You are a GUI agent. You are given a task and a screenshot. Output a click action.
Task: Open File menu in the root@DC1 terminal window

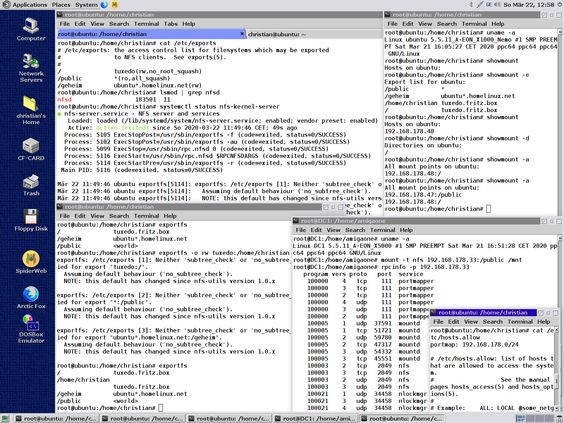point(301,230)
